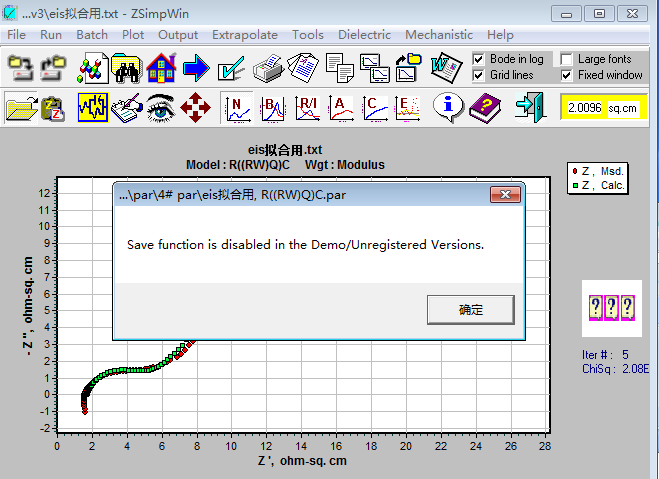Click the save data file icon next to it
The width and height of the screenshot is (659, 479).
pos(53,68)
